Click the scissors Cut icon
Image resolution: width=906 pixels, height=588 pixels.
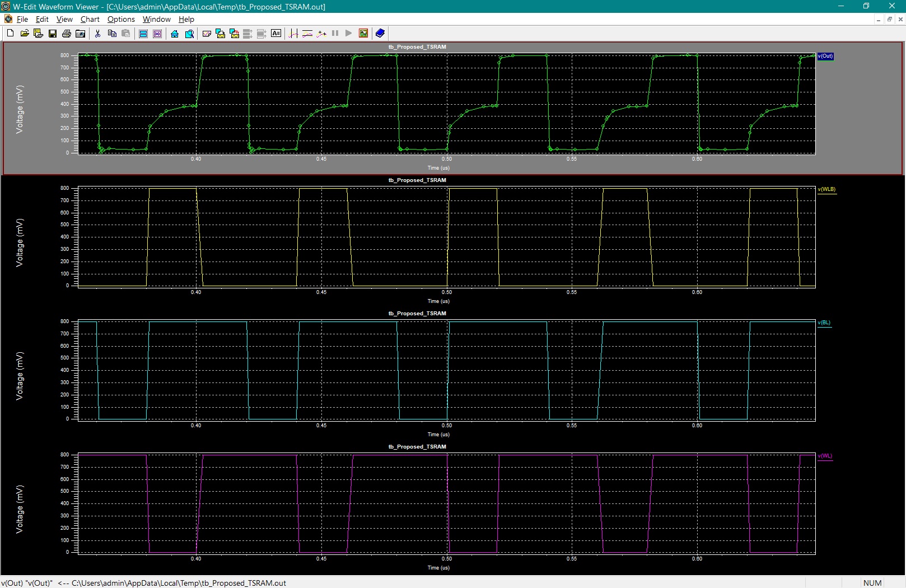pos(97,34)
